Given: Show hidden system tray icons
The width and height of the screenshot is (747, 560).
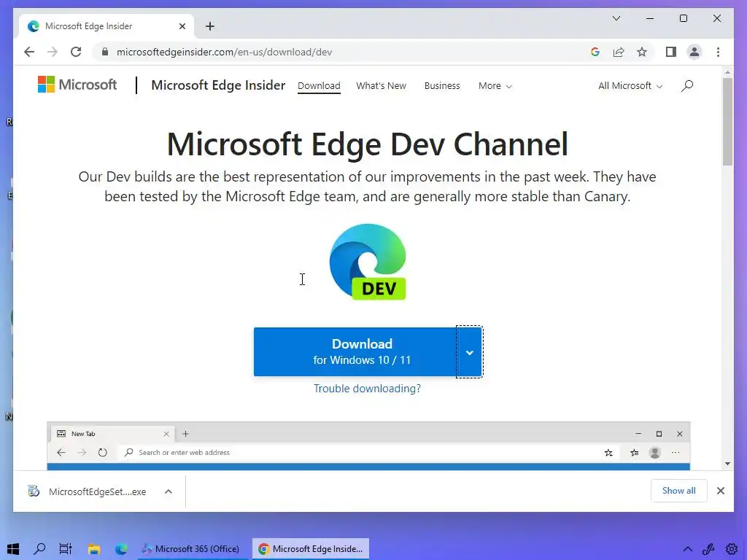Looking at the screenshot, I should coord(688,549).
